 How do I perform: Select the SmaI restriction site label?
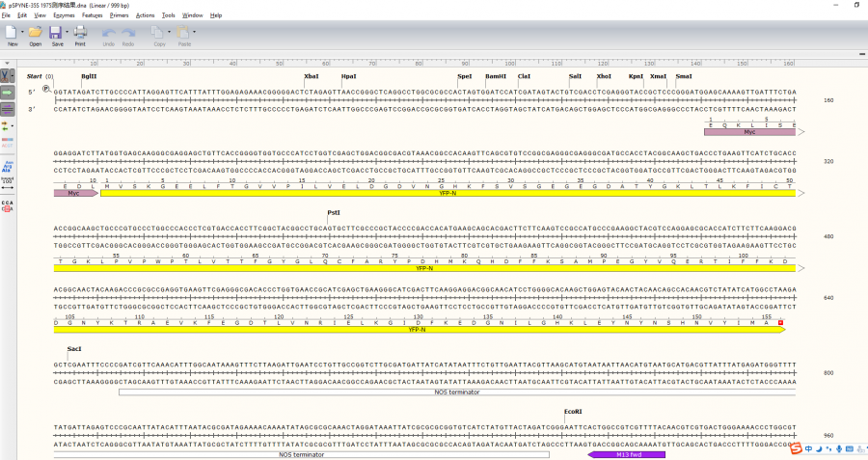click(684, 76)
